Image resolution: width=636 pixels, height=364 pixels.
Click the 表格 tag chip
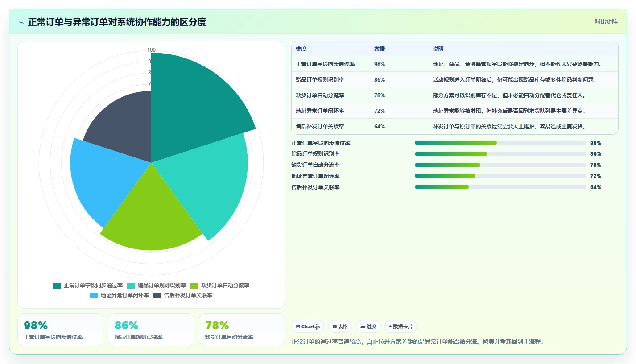pyautogui.click(x=340, y=327)
